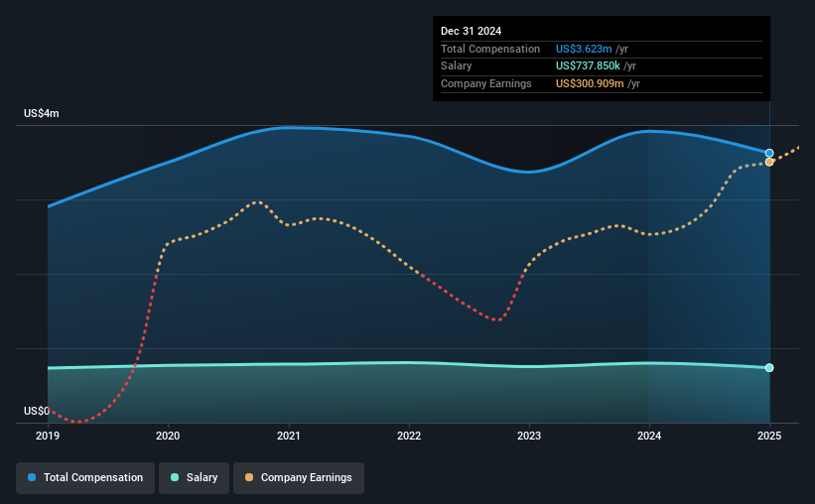Select the 2019 axis label
815x504 pixels.
[x=48, y=436]
